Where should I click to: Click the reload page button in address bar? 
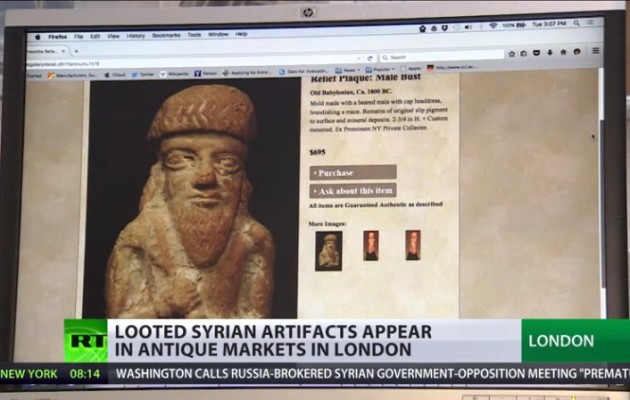(x=370, y=58)
